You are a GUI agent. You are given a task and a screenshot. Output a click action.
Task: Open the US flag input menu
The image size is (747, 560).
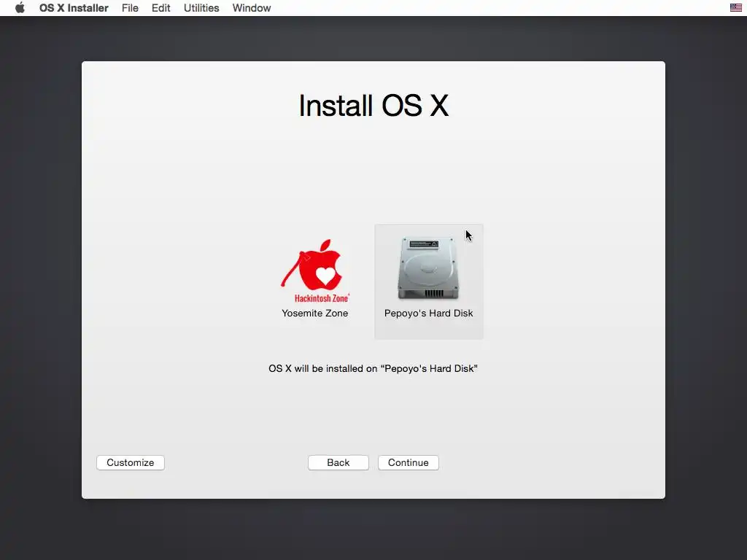coord(735,7)
